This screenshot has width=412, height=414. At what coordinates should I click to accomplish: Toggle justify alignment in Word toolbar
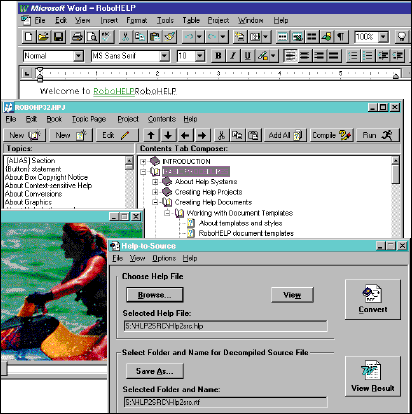pyautogui.click(x=334, y=56)
